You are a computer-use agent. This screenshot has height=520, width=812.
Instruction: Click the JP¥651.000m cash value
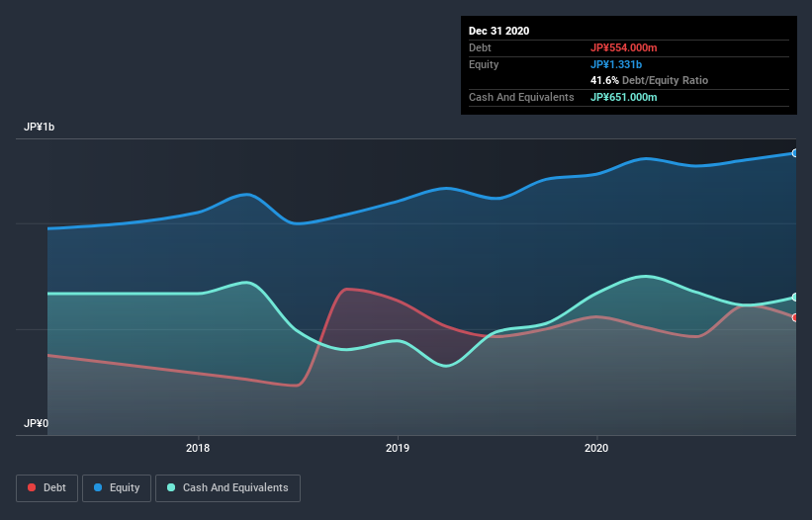(623, 97)
